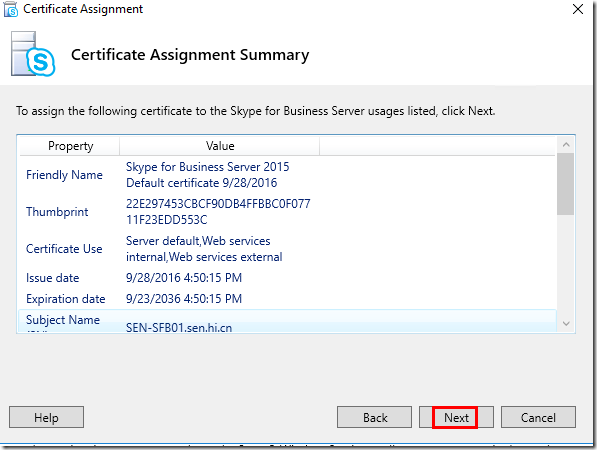Select the Certificate Use row label
The height and width of the screenshot is (450, 597).
pos(64,249)
